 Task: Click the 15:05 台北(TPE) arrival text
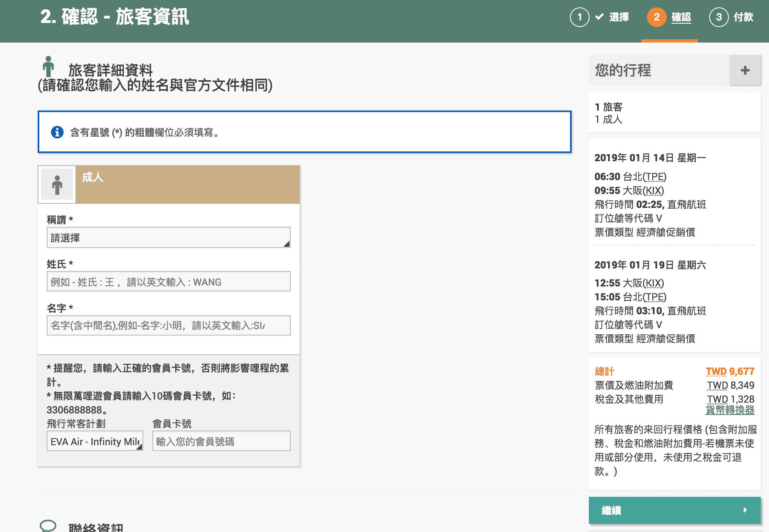(631, 297)
